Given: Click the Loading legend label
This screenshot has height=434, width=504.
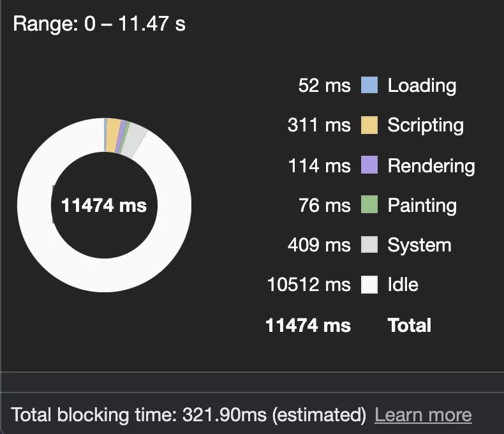Looking at the screenshot, I should click(x=422, y=85).
